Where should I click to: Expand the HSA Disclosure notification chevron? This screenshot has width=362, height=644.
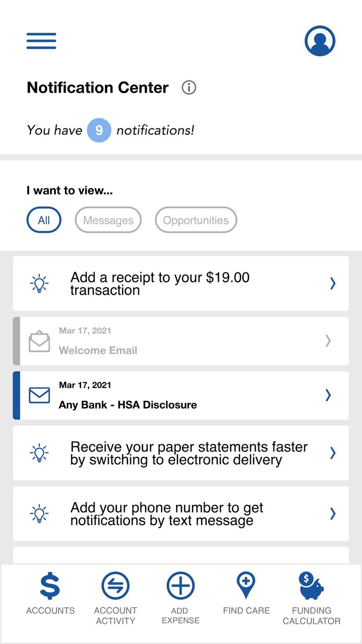point(328,395)
